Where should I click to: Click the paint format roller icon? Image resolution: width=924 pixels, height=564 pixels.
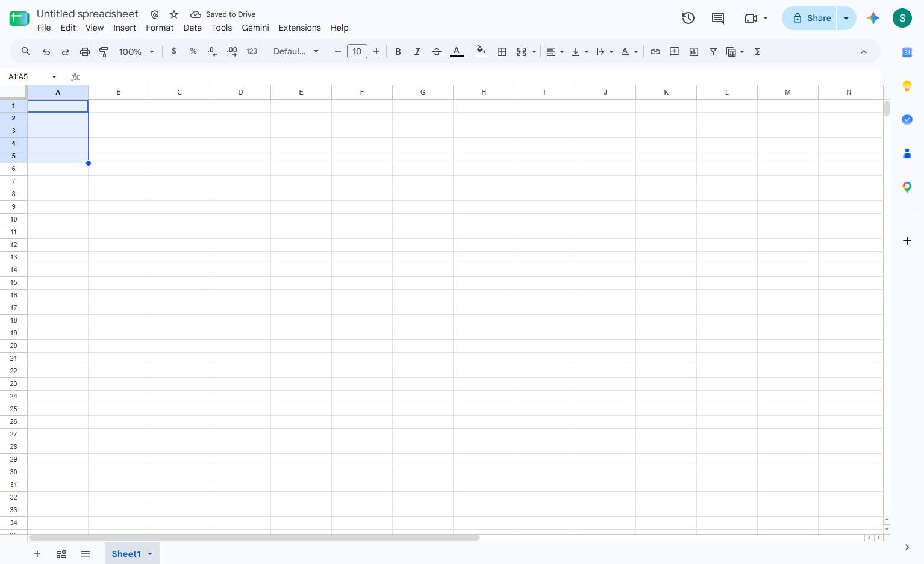click(104, 52)
